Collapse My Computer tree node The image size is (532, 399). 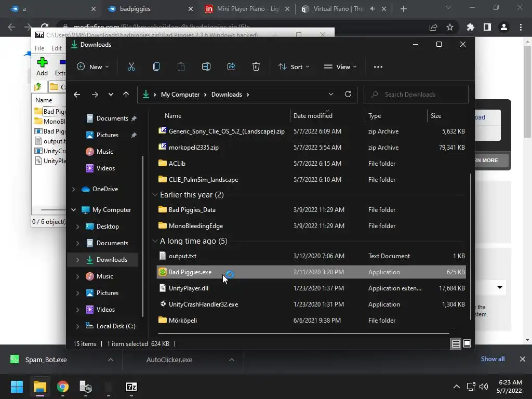coord(73,210)
